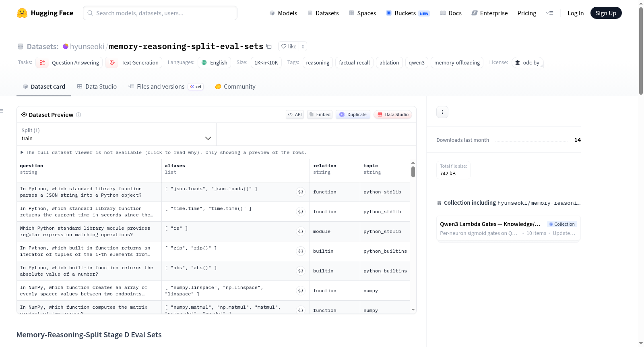
Task: Select the factual-recall tag
Action: coord(354,62)
